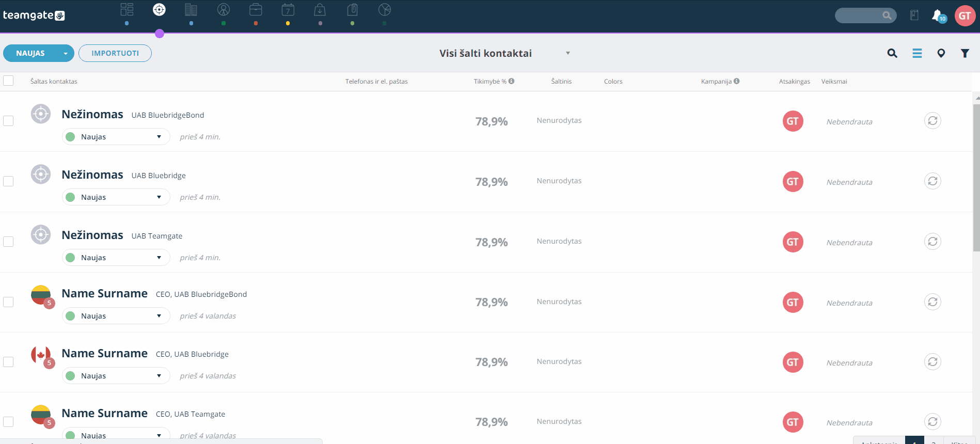Open the funnel filter icon

[x=965, y=53]
